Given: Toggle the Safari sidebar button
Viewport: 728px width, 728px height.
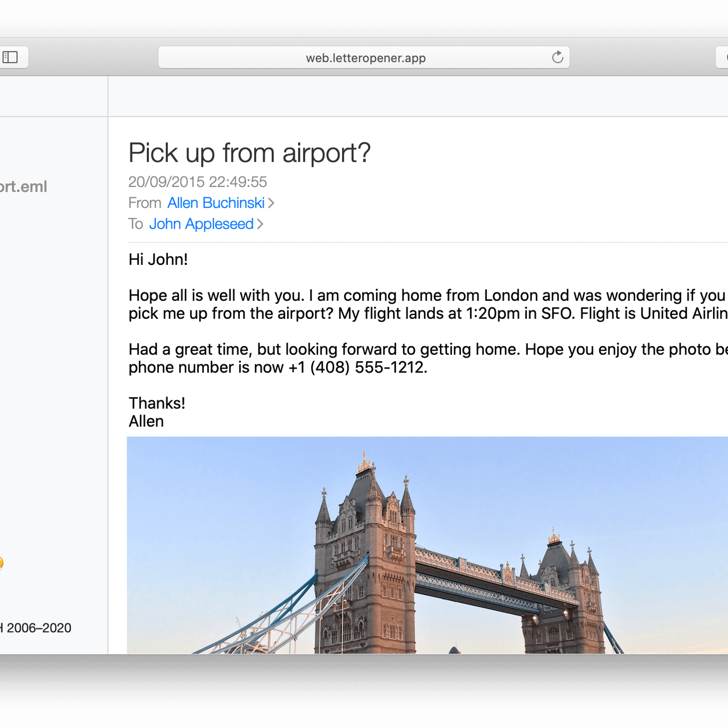Looking at the screenshot, I should click(11, 57).
